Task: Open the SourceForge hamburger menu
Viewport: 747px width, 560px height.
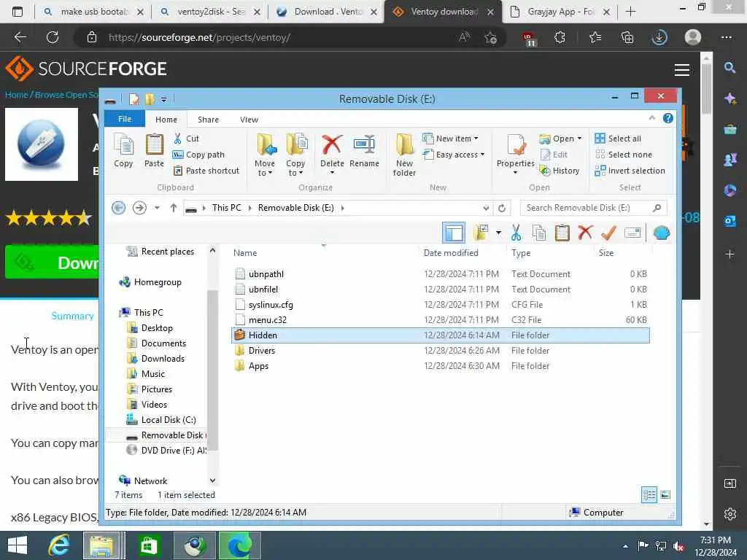Action: (682, 70)
